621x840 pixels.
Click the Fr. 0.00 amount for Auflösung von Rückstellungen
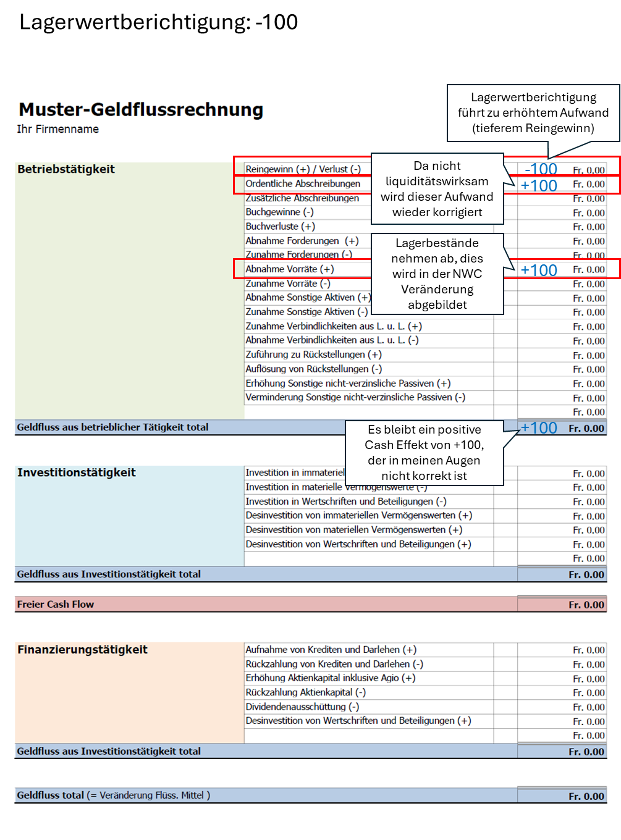pos(589,369)
